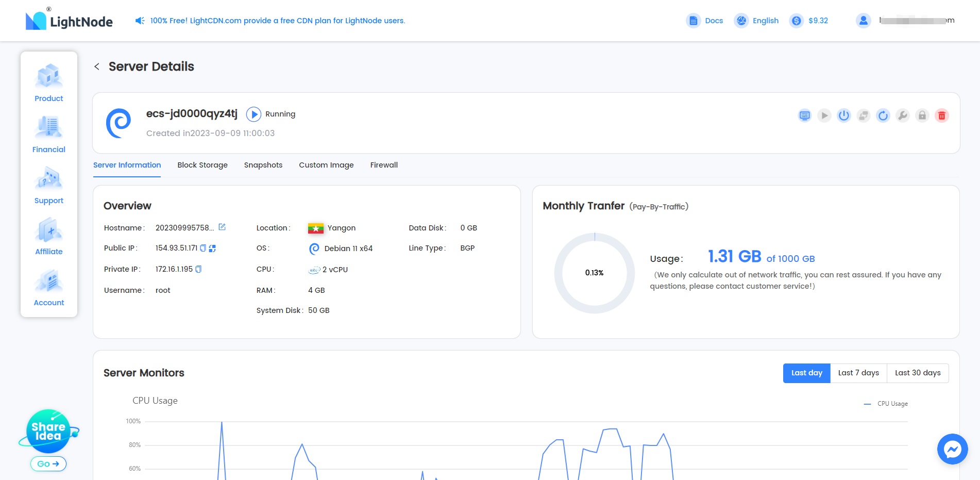The width and height of the screenshot is (980, 480).
Task: Switch to Snapshots tab
Action: tap(263, 165)
